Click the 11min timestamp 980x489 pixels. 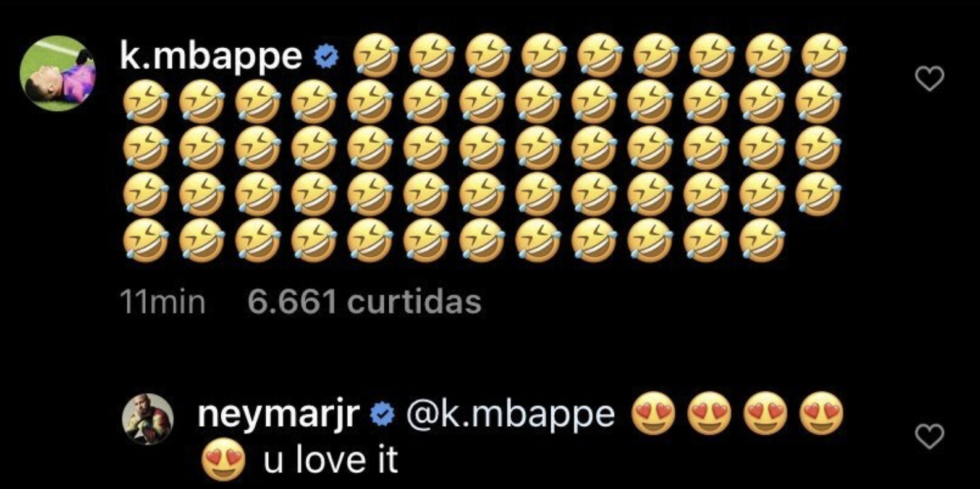(162, 302)
